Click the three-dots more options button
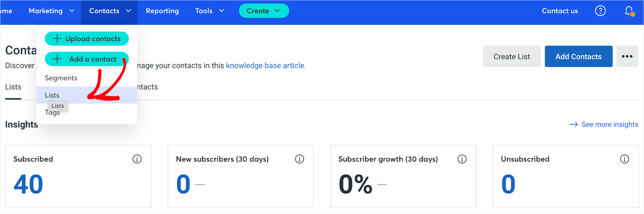This screenshot has height=214, width=644. point(627,57)
